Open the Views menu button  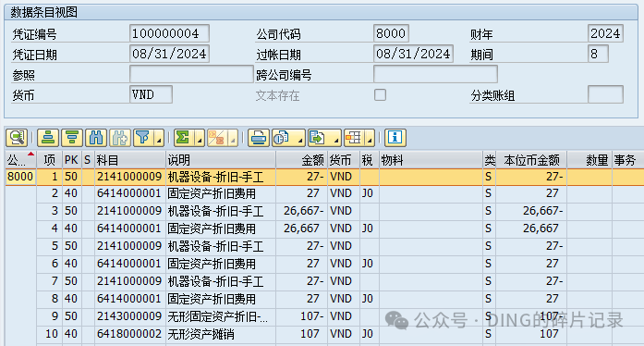[288, 138]
